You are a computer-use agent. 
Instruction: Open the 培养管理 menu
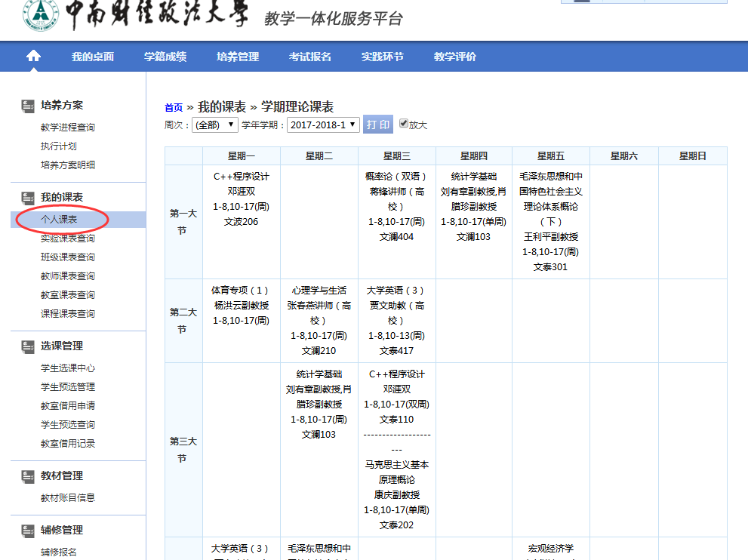[238, 57]
